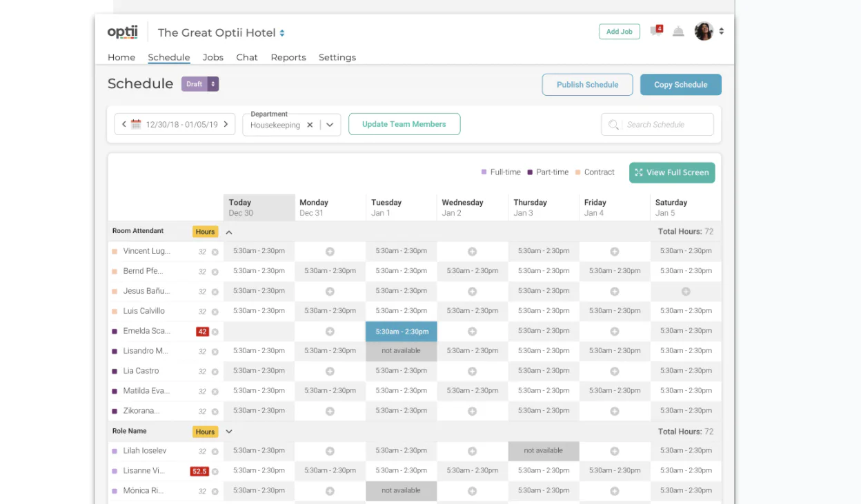Add Saturday shift for Jesus Bañu

[686, 292]
